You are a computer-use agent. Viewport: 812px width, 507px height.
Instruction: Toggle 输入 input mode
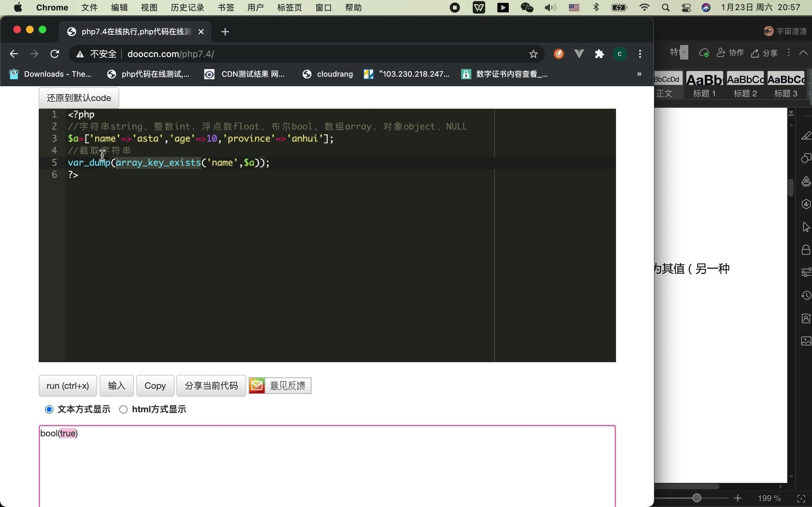coord(116,386)
